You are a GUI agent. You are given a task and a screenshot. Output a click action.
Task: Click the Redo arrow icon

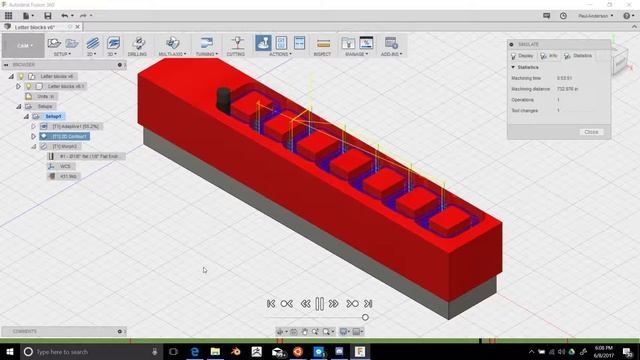tap(83, 16)
